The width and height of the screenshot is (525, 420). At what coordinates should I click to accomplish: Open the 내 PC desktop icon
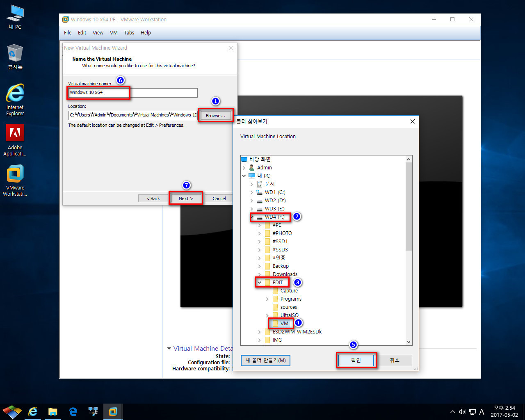[x=15, y=17]
